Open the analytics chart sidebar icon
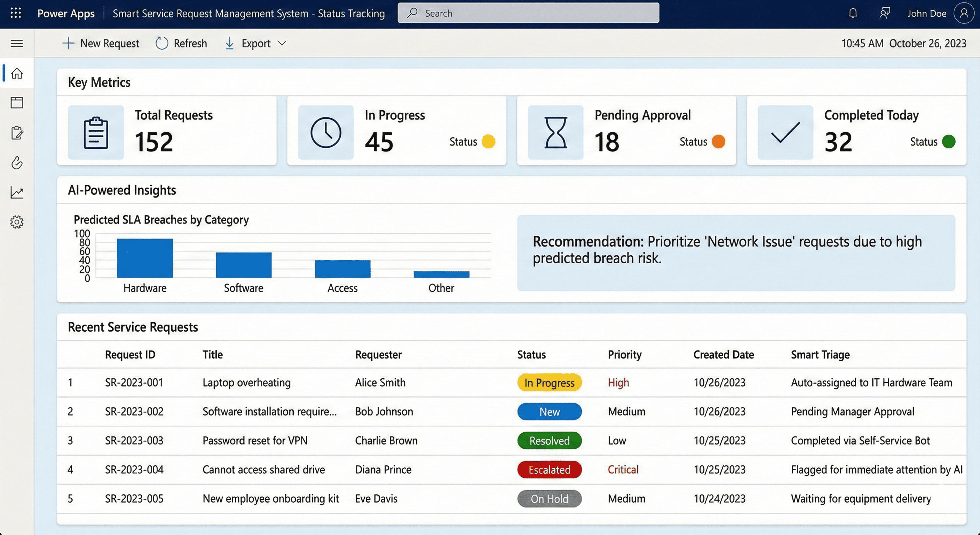The height and width of the screenshot is (535, 980). coord(17,192)
